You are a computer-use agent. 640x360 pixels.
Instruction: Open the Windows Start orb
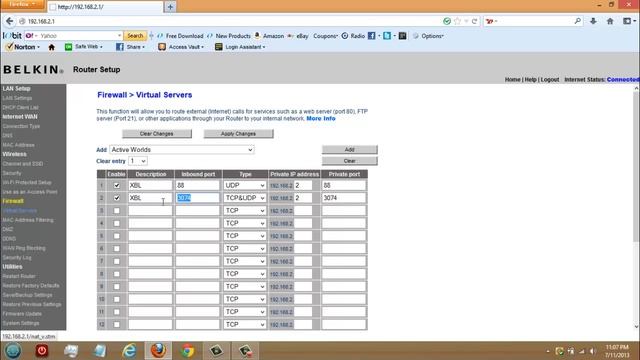coord(13,351)
